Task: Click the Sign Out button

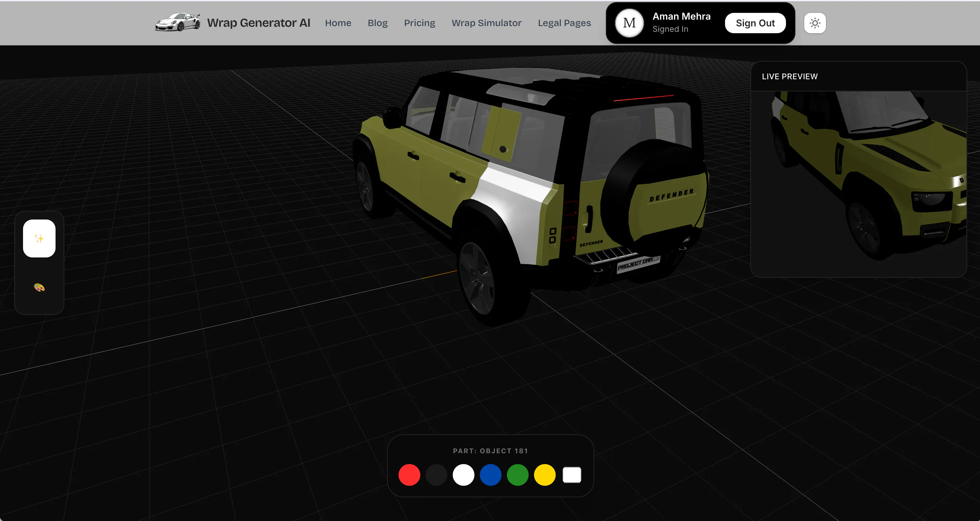Action: click(x=755, y=23)
